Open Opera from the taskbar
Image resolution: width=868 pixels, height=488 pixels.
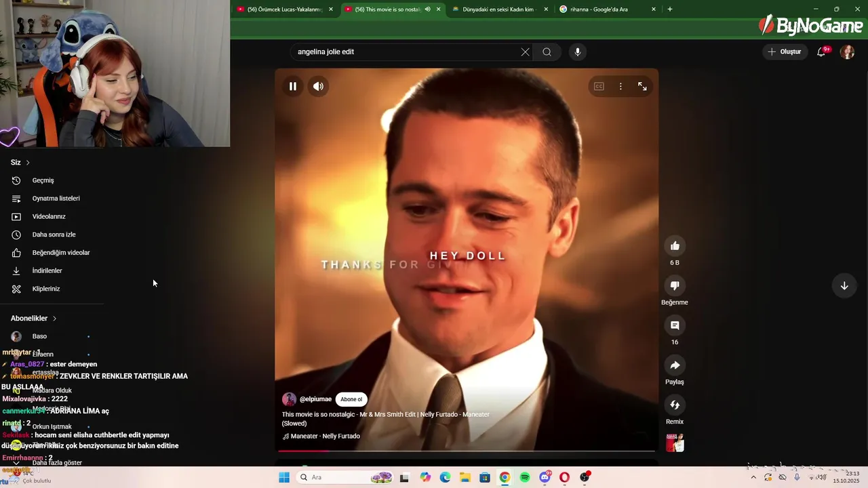pos(564,477)
